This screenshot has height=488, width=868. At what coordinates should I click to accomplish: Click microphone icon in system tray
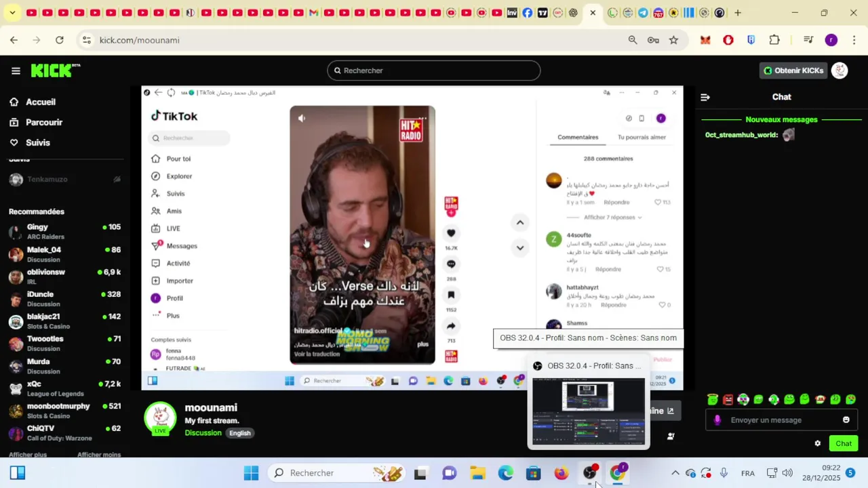pos(724,472)
